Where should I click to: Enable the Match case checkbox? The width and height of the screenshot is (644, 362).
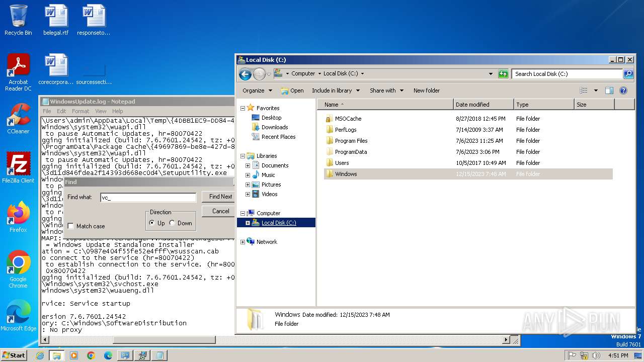coord(70,226)
